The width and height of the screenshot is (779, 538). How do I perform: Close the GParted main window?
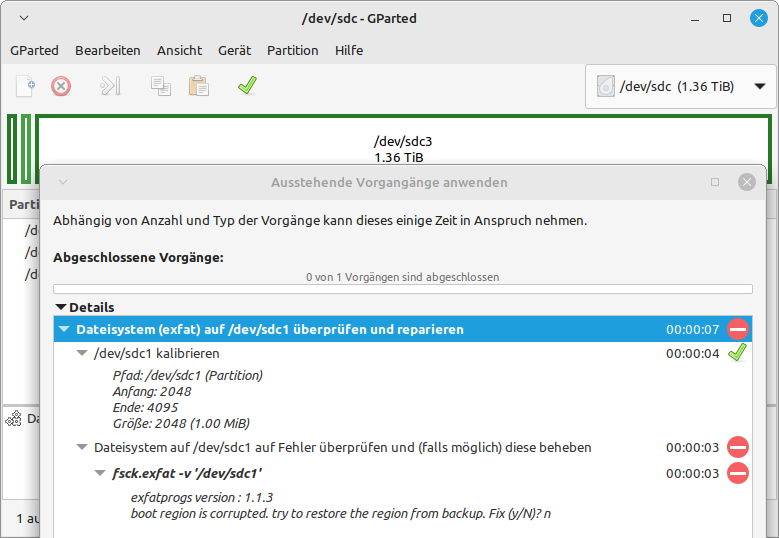759,18
